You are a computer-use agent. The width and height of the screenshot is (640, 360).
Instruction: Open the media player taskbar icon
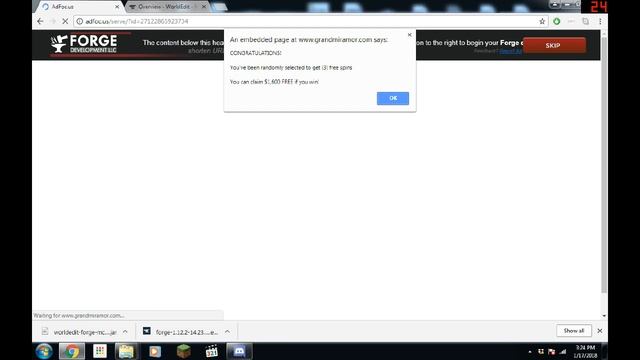click(x=155, y=351)
